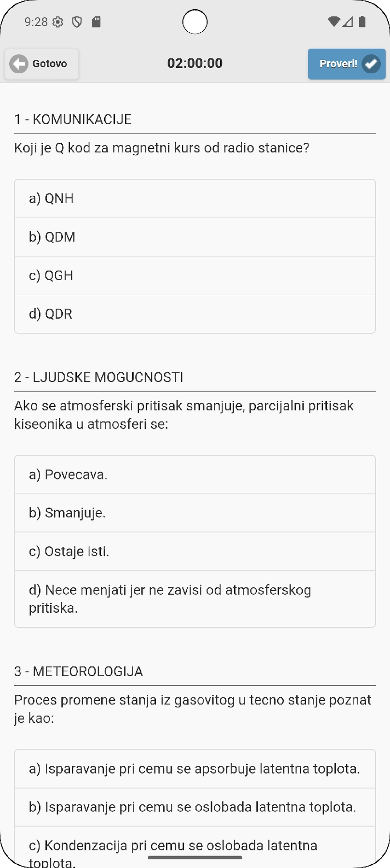
Task: Tap the settings gear status icon
Action: pos(58,22)
